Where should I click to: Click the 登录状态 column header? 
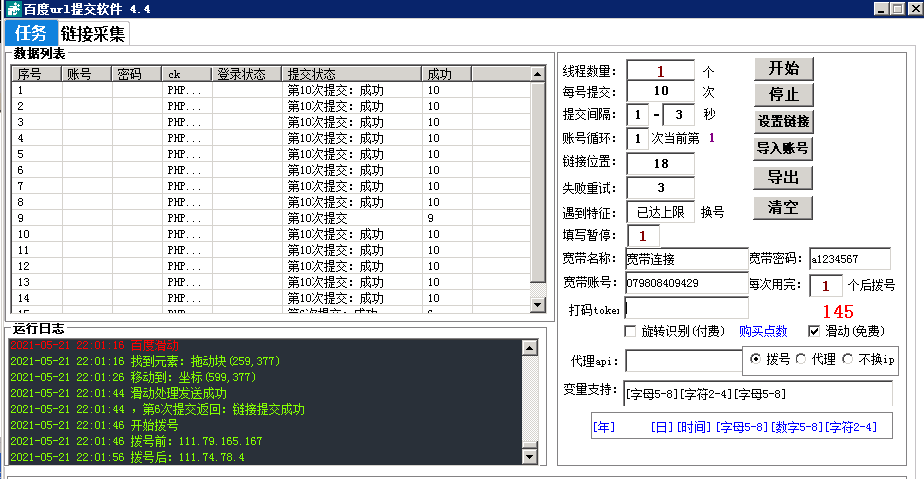[x=247, y=74]
